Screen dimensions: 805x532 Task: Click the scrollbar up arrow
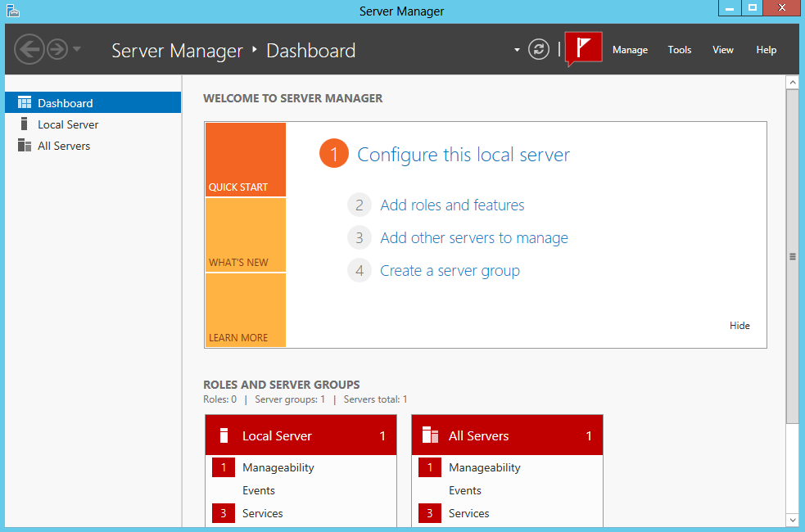click(792, 82)
